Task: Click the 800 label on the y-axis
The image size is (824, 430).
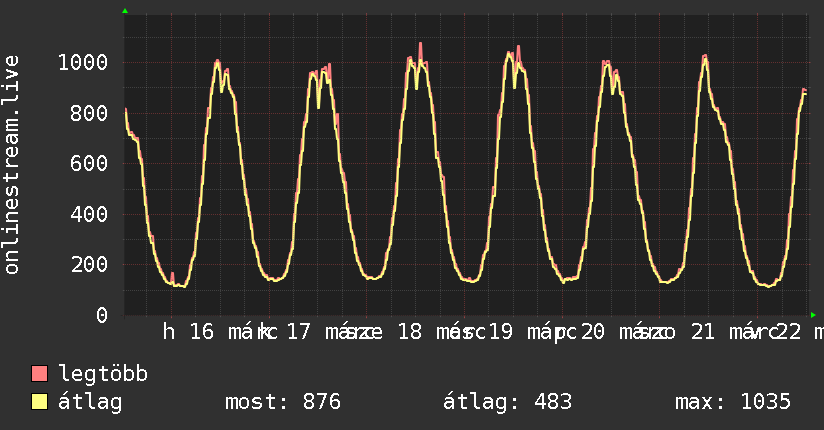Action: click(x=88, y=114)
